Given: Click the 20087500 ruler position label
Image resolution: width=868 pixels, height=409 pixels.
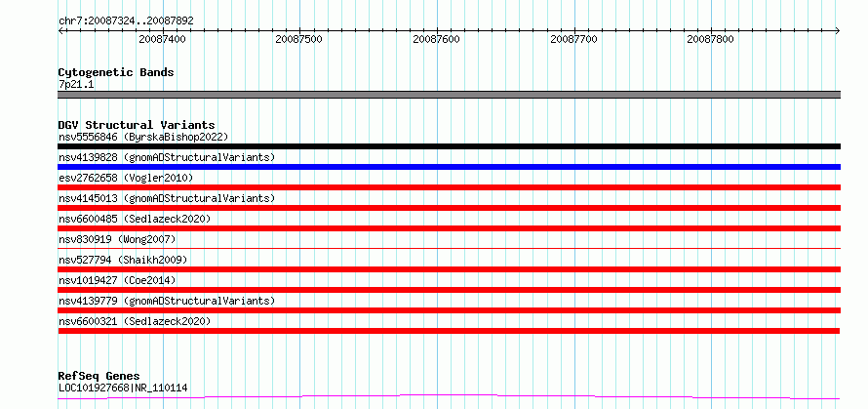Looking at the screenshot, I should click(x=299, y=39).
